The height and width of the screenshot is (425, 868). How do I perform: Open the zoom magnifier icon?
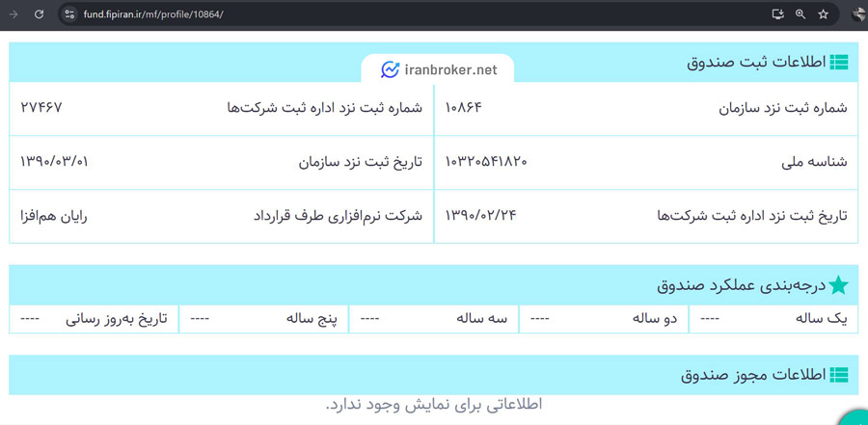point(800,14)
